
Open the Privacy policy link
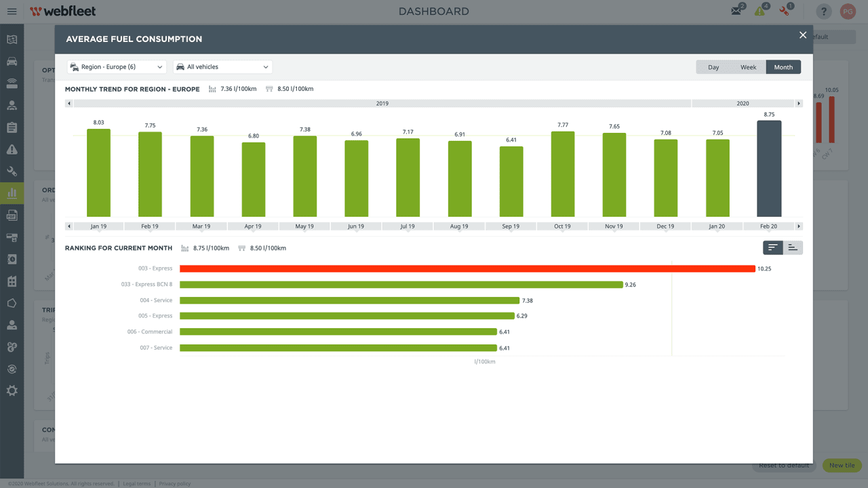point(175,484)
